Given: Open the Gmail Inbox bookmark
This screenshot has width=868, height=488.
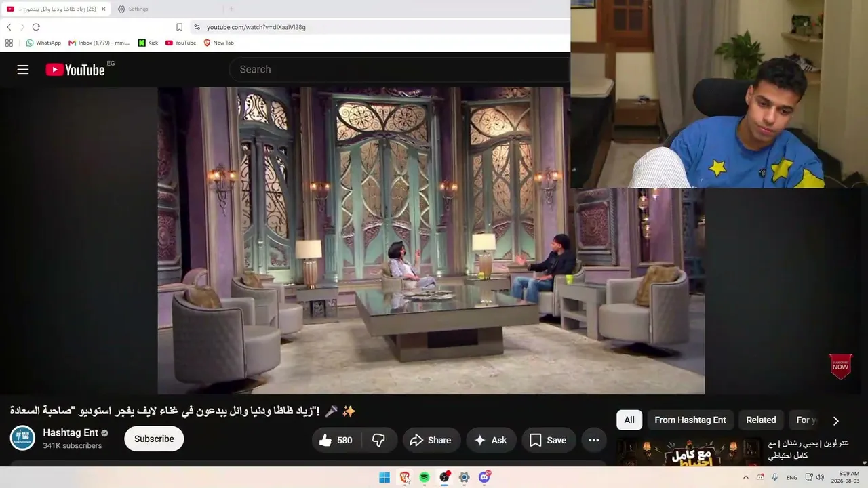Looking at the screenshot, I should coord(99,43).
